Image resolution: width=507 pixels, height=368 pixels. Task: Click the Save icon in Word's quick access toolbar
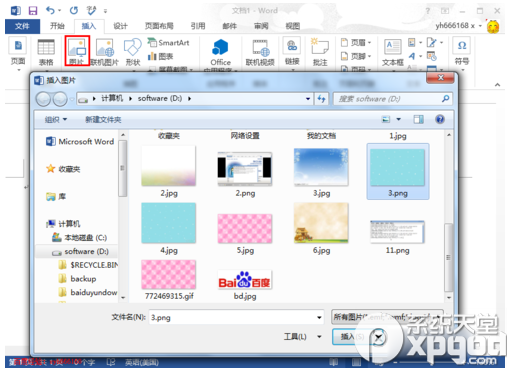33,11
